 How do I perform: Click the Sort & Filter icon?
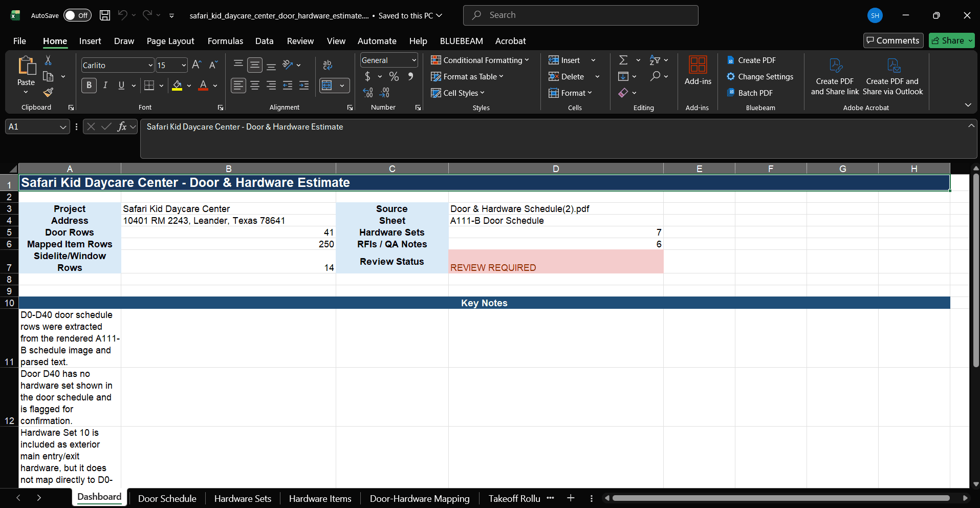point(655,60)
